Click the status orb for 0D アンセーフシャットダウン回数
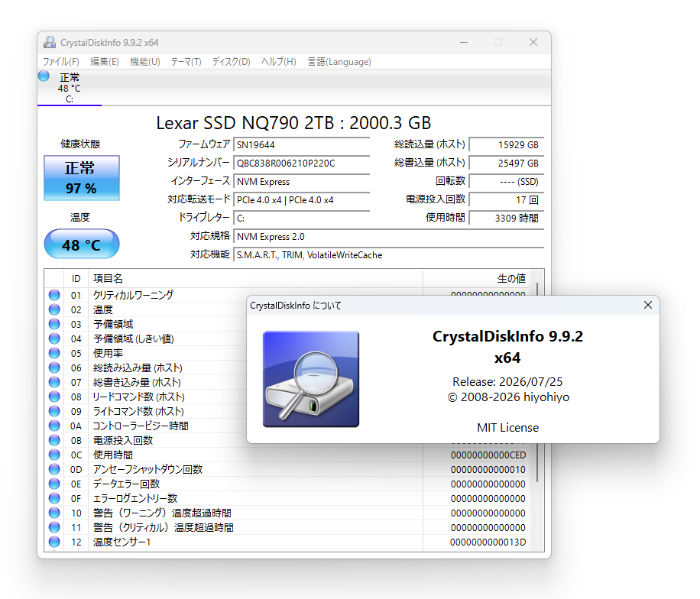 (x=54, y=469)
